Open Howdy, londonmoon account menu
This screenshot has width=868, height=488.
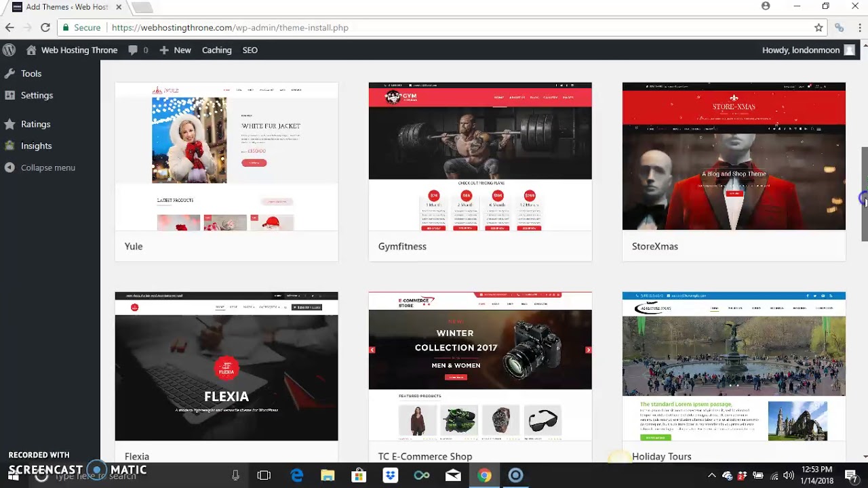tap(808, 50)
